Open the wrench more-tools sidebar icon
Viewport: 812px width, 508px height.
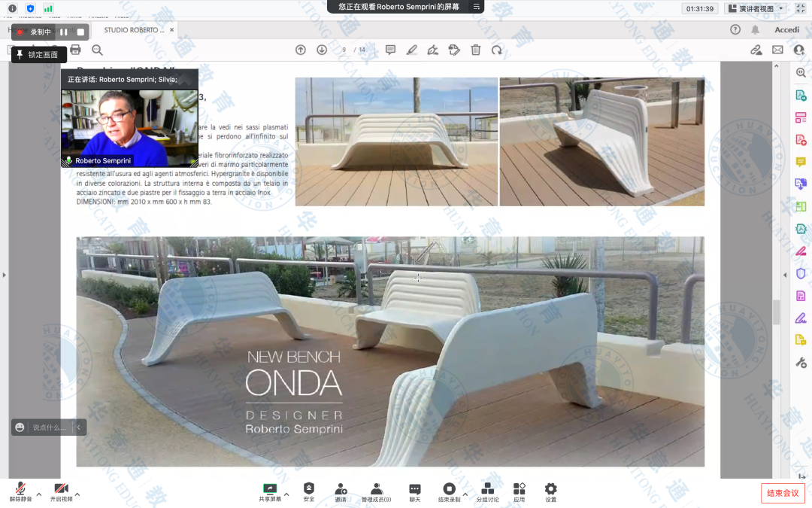[x=801, y=363]
